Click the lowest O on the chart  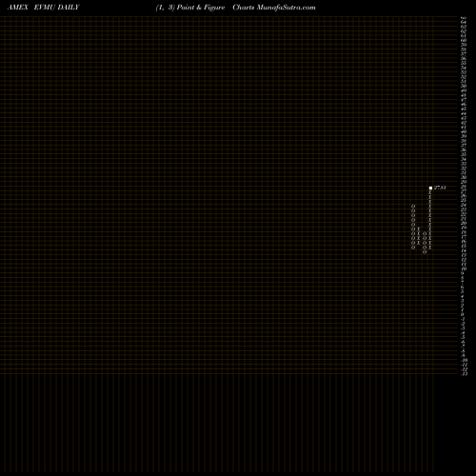point(425,252)
